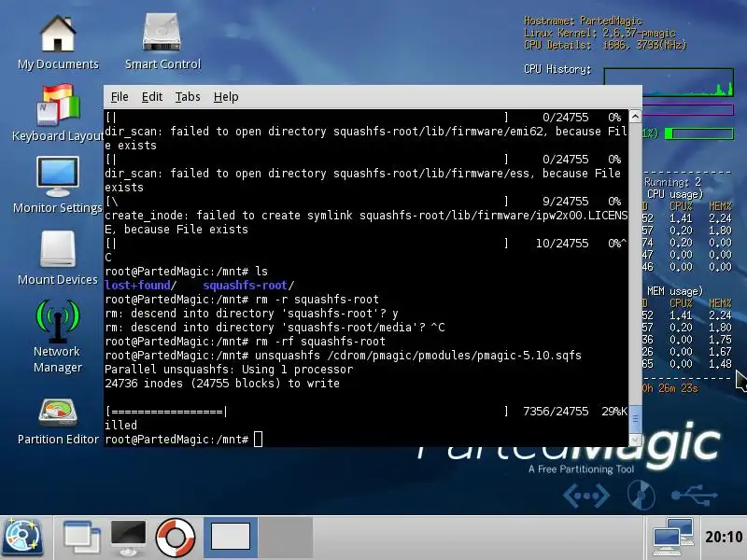747x560 pixels.
Task: Open the Keyboard Layout desktop icon
Action: pos(58,113)
